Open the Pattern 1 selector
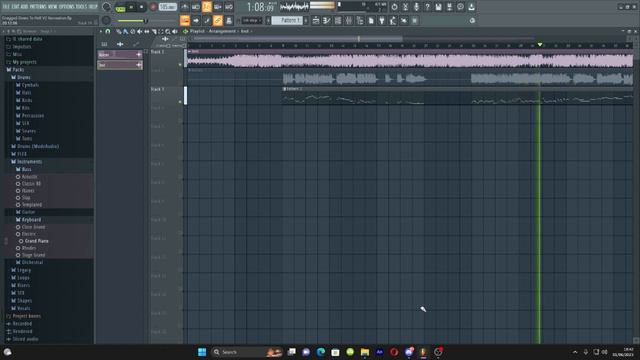 pyautogui.click(x=287, y=20)
